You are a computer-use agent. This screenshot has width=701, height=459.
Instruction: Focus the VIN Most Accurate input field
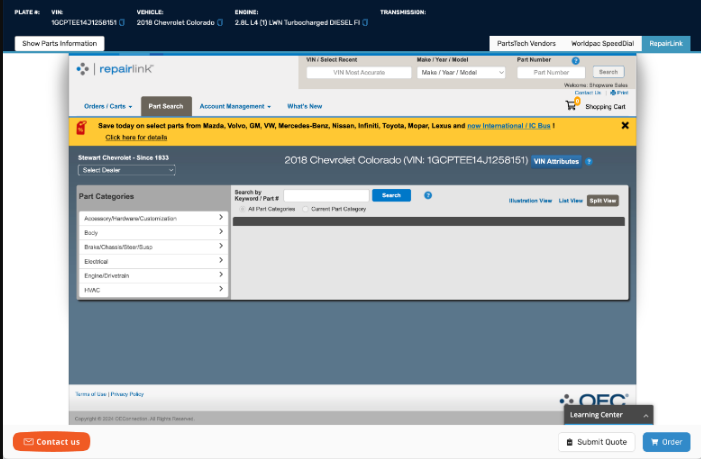[359, 72]
